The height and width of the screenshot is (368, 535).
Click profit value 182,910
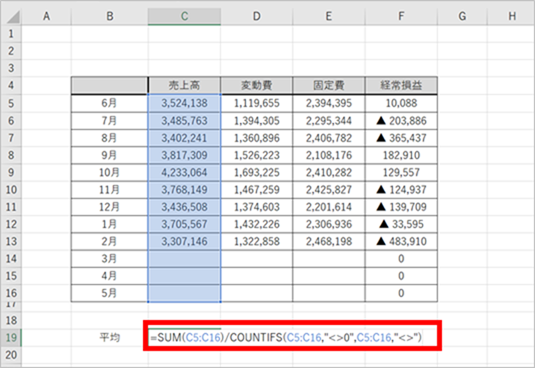(x=401, y=155)
